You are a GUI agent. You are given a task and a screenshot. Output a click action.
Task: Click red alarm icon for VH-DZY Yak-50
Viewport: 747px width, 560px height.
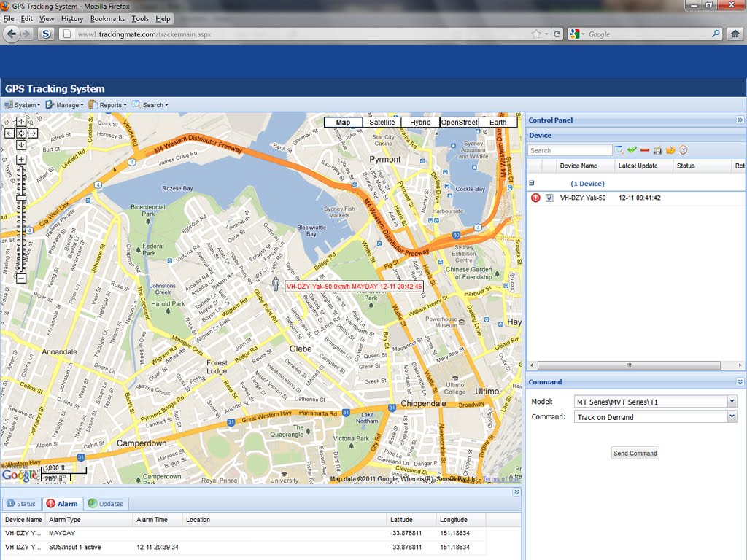click(535, 198)
